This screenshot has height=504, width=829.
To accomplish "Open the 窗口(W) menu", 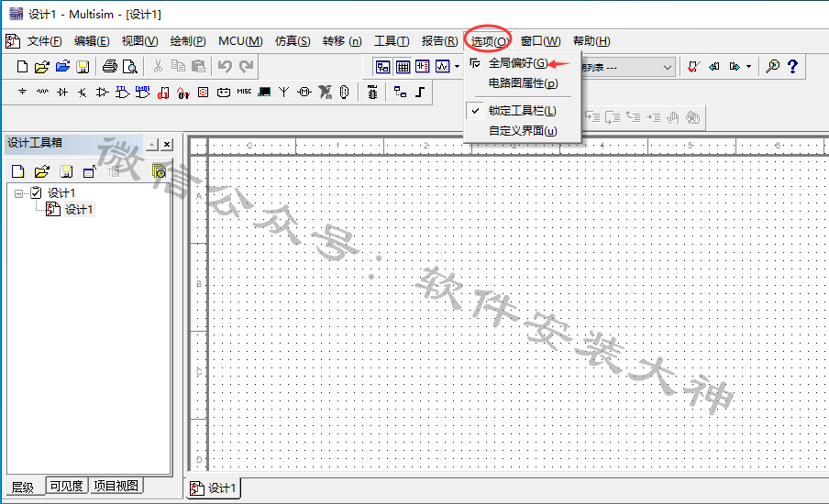I will [540, 41].
